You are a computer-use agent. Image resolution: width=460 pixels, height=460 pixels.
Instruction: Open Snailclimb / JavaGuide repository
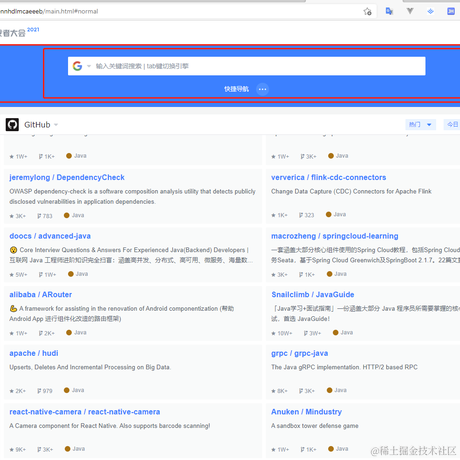click(313, 295)
